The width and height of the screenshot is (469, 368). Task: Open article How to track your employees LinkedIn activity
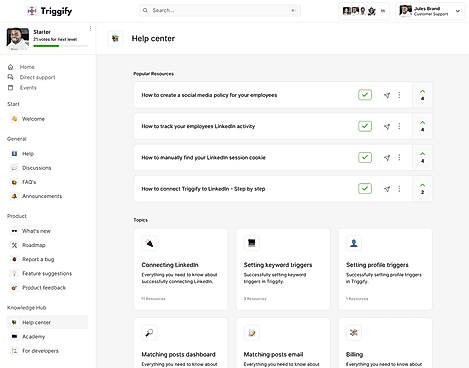click(x=198, y=126)
